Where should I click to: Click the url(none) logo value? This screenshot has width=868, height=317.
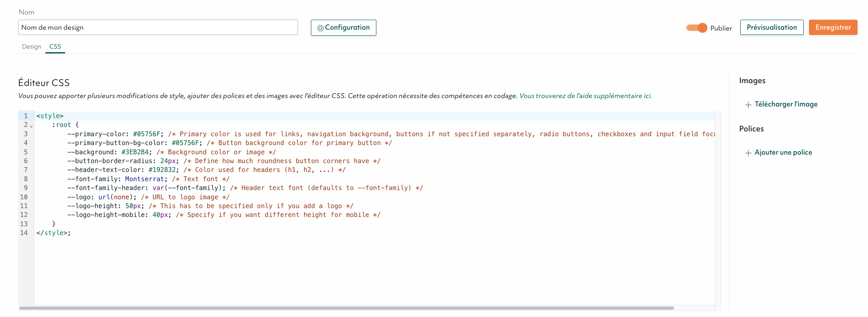(x=116, y=197)
